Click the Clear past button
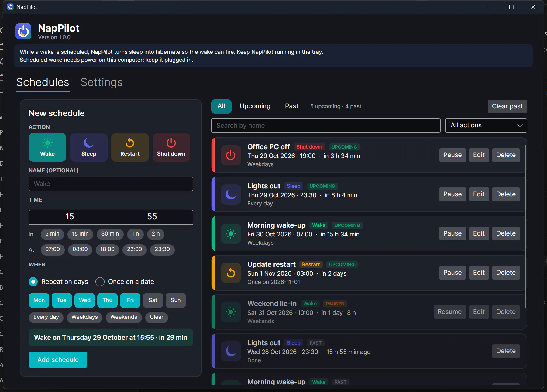The height and width of the screenshot is (392, 547). point(507,107)
